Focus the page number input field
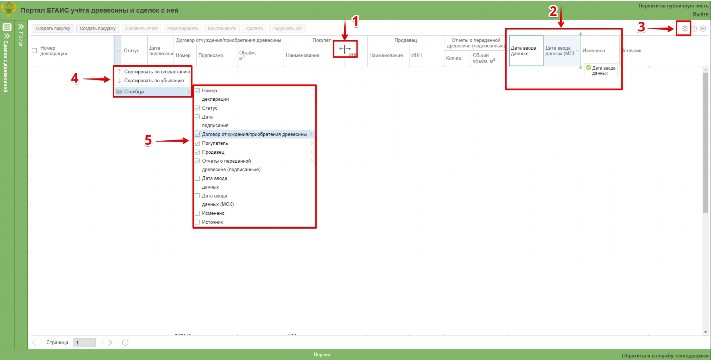Image resolution: width=711 pixels, height=360 pixels. pyautogui.click(x=84, y=343)
